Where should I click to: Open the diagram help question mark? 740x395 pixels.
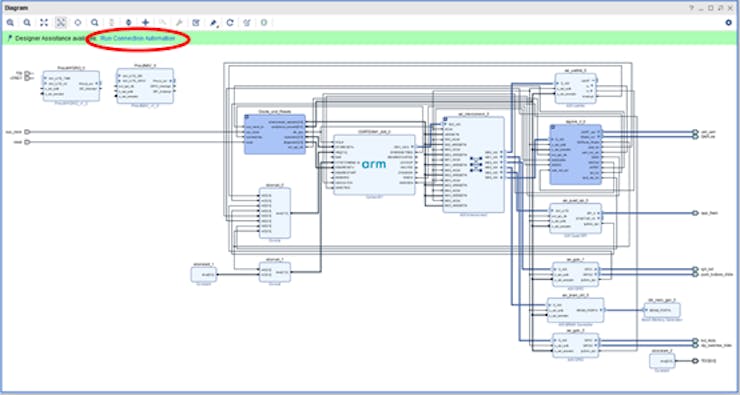pyautogui.click(x=692, y=8)
